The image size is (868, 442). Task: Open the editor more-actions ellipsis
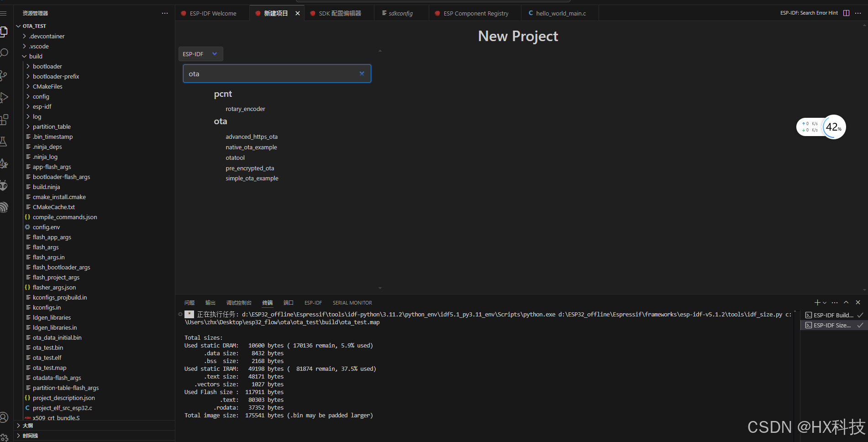pyautogui.click(x=858, y=13)
